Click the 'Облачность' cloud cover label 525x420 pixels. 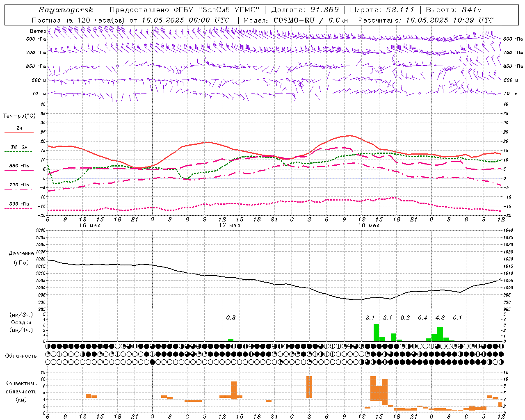(x=21, y=356)
